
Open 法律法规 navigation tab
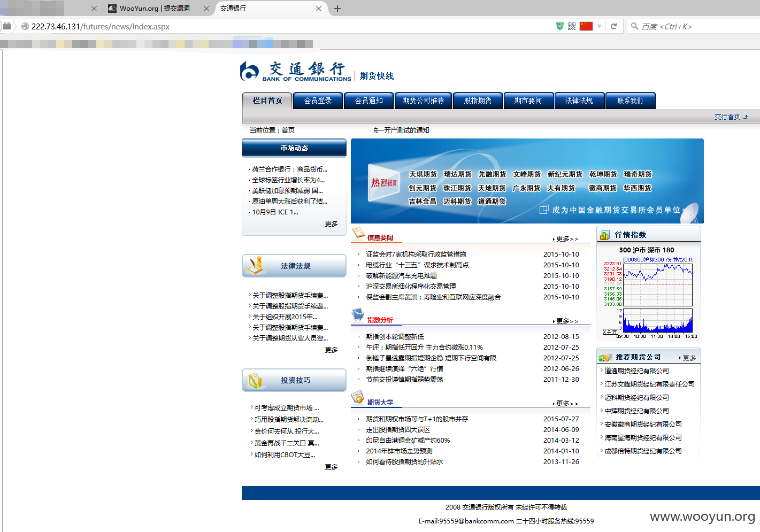(579, 101)
